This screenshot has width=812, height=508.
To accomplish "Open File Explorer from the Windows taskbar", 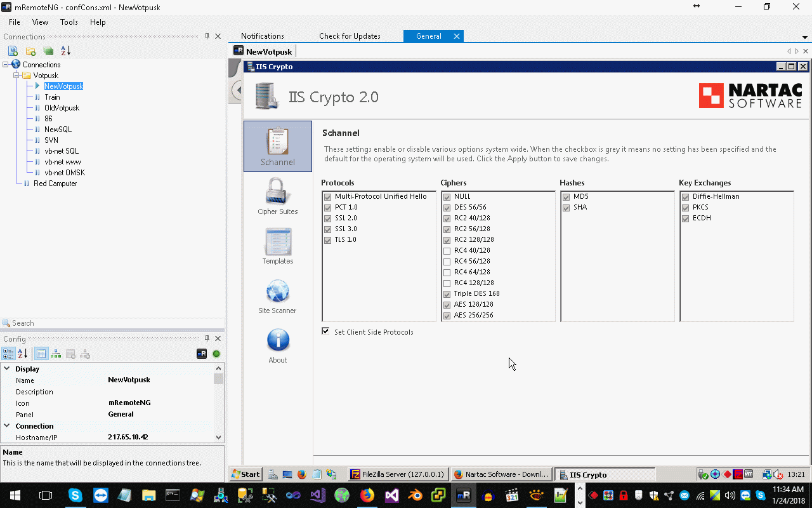I will 148,495.
